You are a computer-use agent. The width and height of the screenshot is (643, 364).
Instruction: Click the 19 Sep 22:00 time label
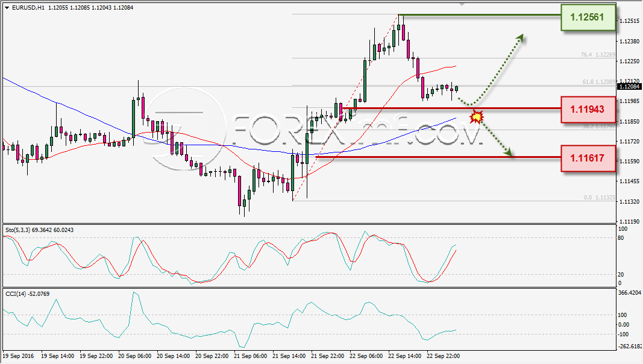(96, 356)
